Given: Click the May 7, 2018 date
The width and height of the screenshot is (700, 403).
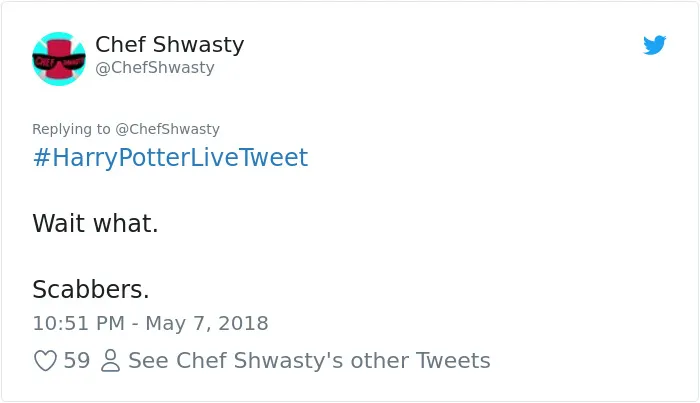Looking at the screenshot, I should pos(207,324).
